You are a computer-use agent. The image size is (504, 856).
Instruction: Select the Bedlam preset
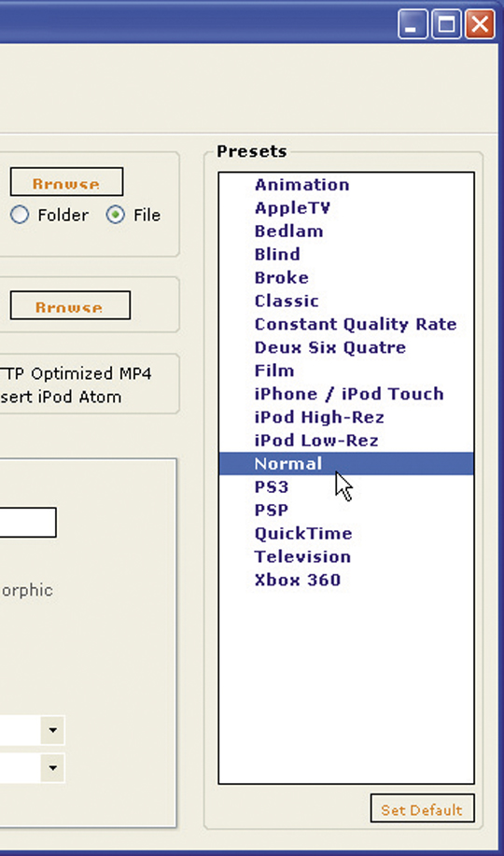click(288, 231)
